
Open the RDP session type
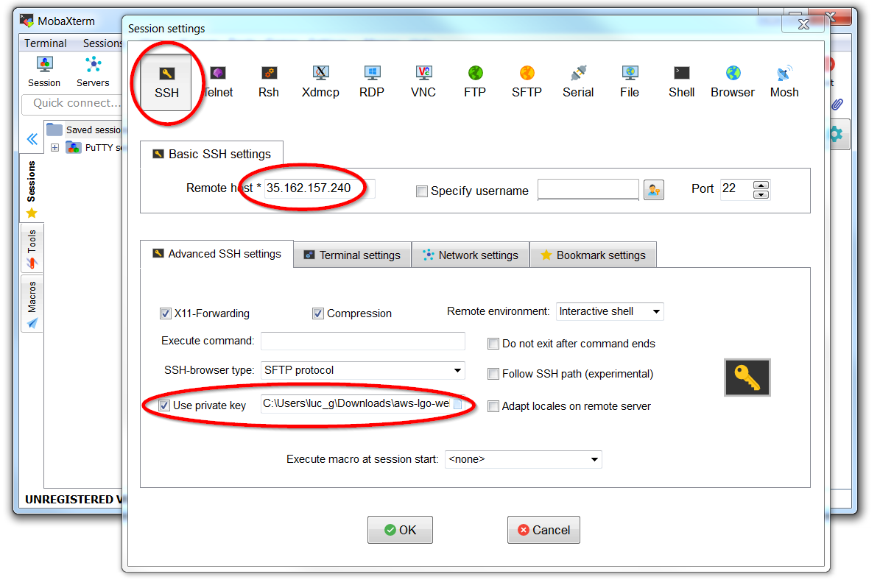tap(372, 79)
